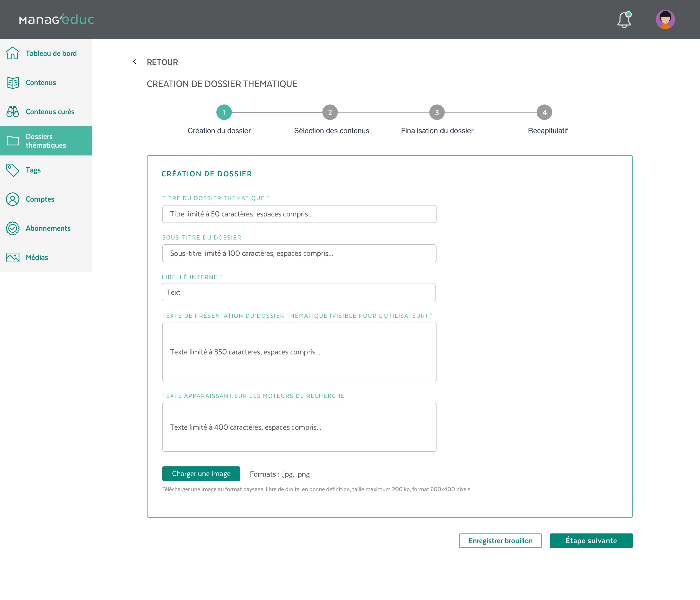Screen dimensions: 700x600
Task: Click the Formats : .jpg, .png text
Action: point(280,474)
